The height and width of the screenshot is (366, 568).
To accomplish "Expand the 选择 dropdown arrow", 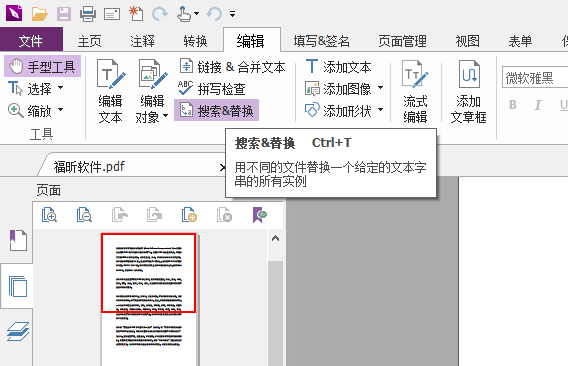I will tap(60, 88).
